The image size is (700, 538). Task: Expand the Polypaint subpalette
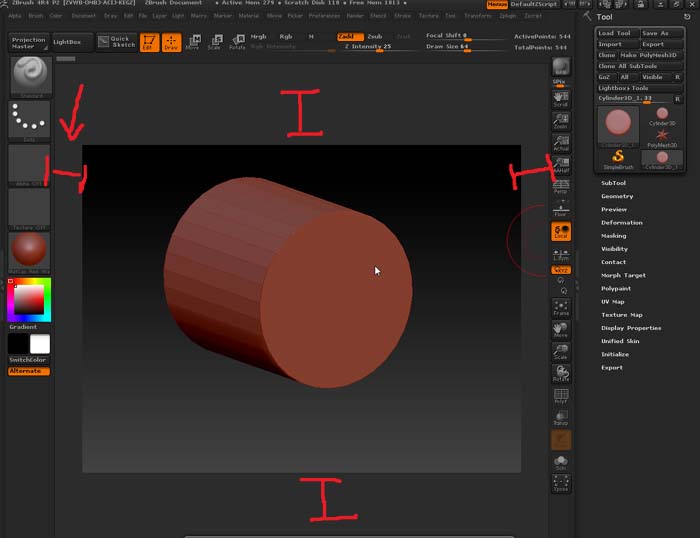[x=617, y=288]
